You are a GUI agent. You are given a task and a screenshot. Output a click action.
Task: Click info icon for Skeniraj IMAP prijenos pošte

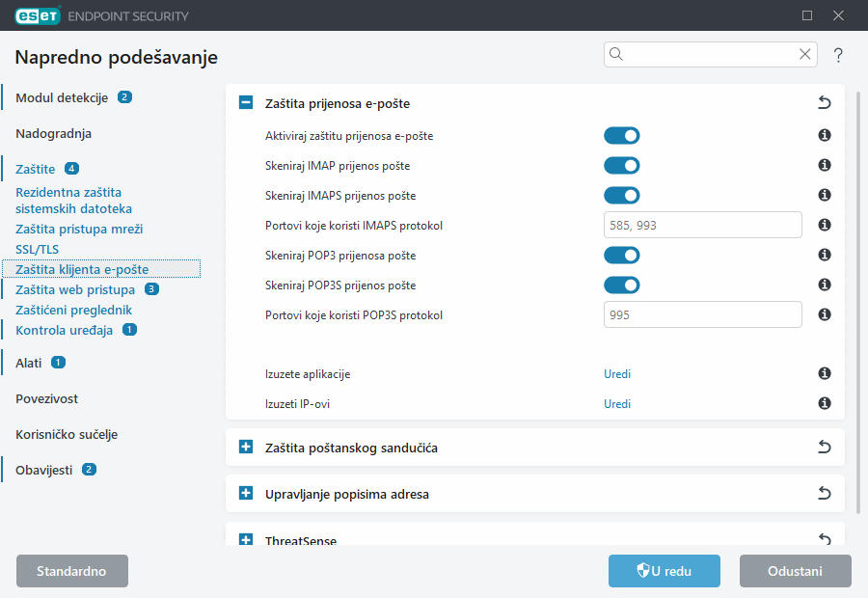click(825, 166)
